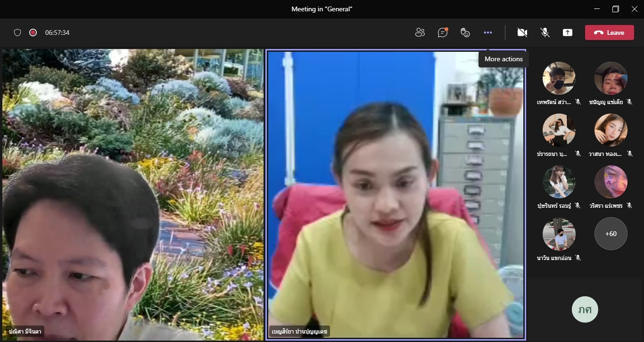Screen dimensions: 644x342
Task: Leave the meeting
Action: pos(610,33)
